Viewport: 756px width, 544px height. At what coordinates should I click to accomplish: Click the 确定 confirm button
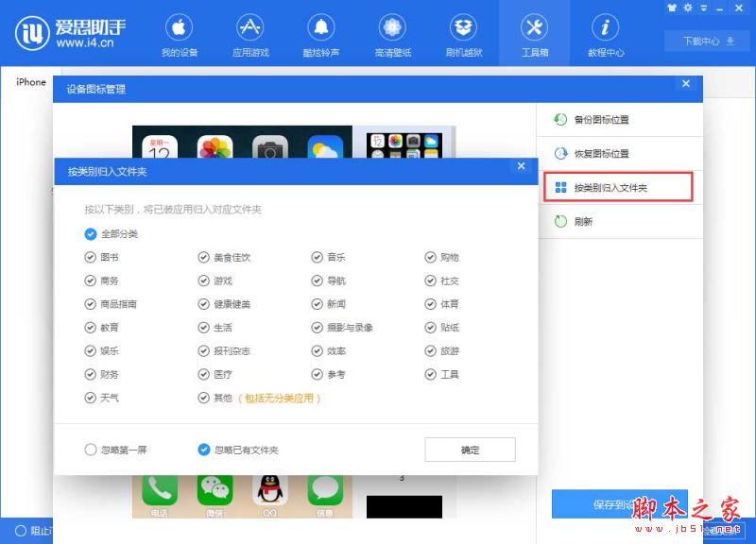469,450
